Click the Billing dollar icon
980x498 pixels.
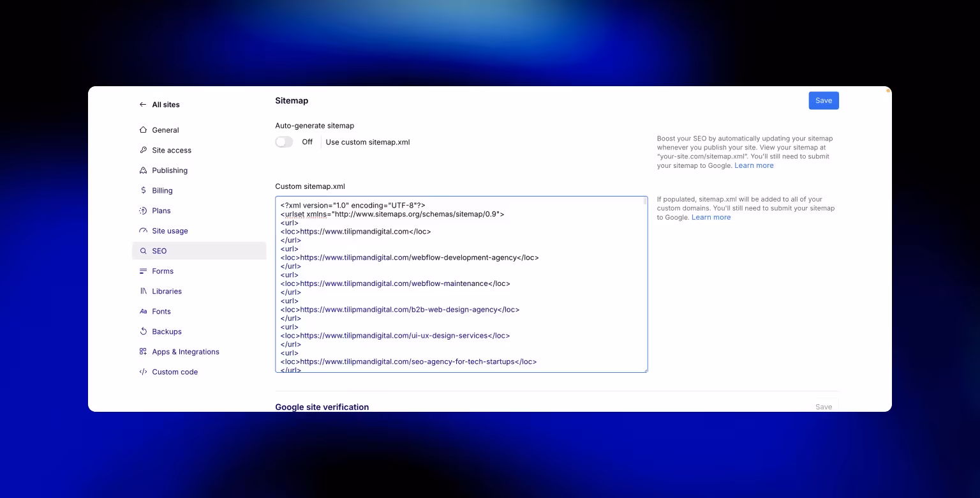(x=143, y=190)
